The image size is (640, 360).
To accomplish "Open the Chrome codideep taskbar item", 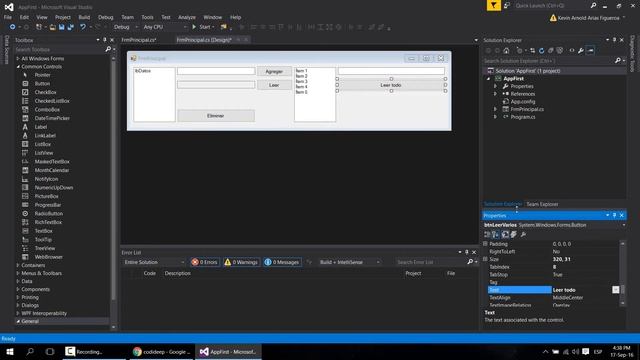I will 162,352.
